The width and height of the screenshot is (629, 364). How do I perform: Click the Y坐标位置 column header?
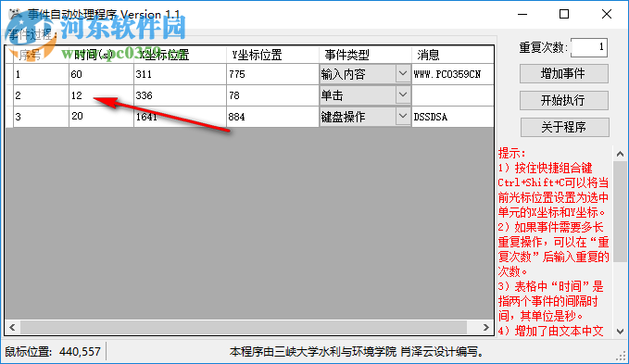click(x=272, y=55)
